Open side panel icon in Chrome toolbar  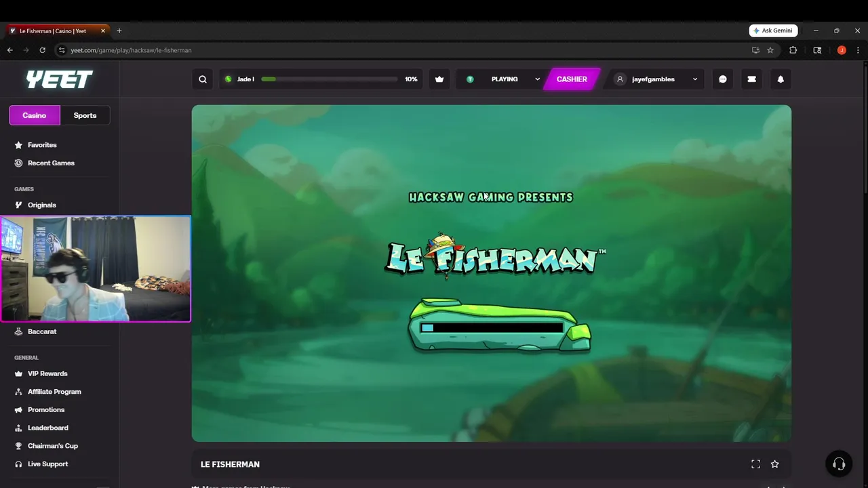click(x=817, y=50)
